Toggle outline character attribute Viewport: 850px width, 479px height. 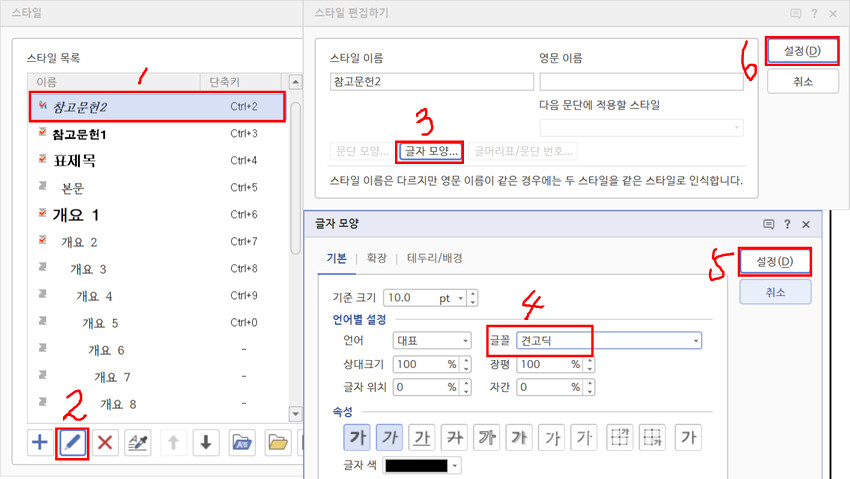[487, 437]
